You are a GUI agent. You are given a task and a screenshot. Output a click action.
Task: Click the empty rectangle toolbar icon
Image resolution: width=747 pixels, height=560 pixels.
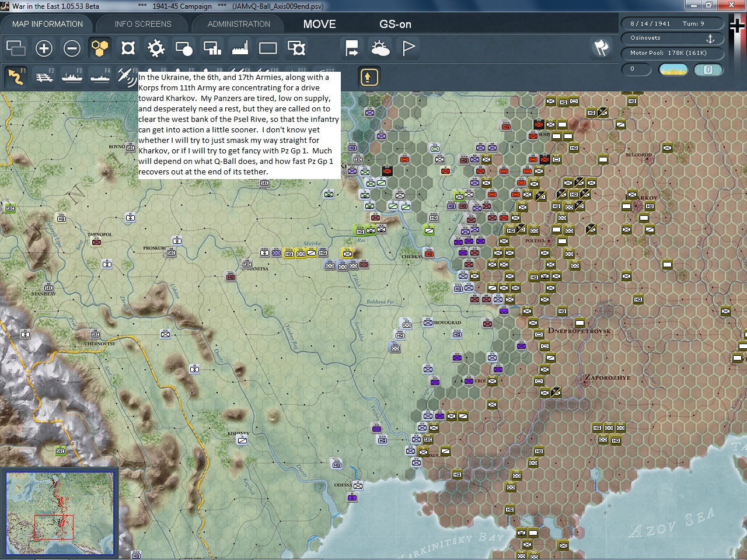[x=268, y=48]
